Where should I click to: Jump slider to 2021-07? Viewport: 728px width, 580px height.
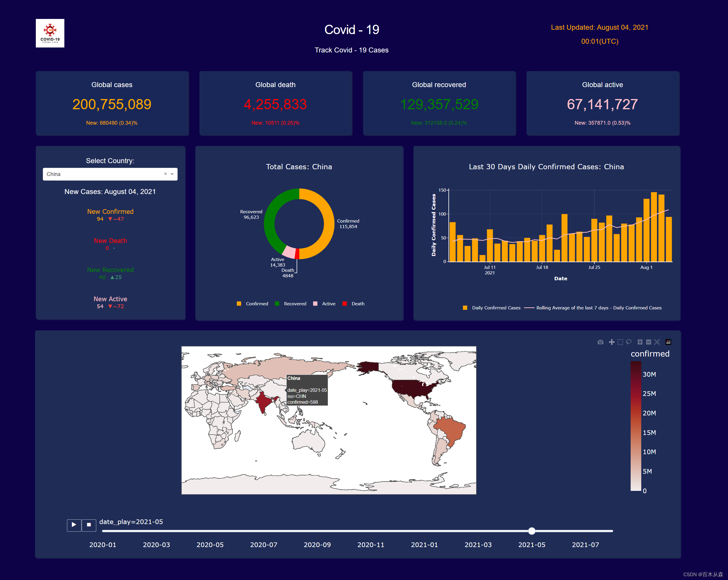585,544
